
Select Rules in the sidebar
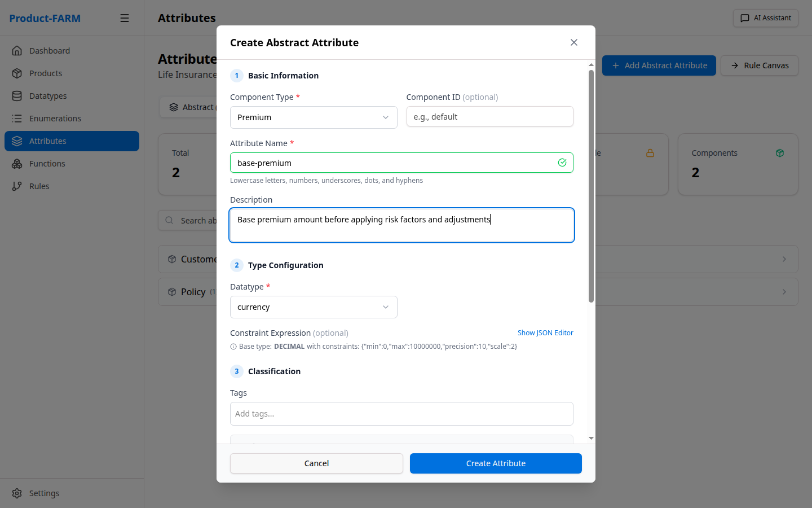coord(39,186)
